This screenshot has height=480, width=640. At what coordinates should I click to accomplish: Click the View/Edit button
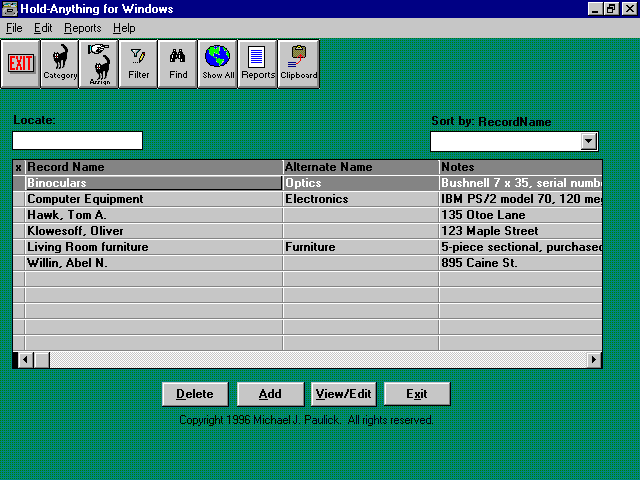pyautogui.click(x=343, y=394)
